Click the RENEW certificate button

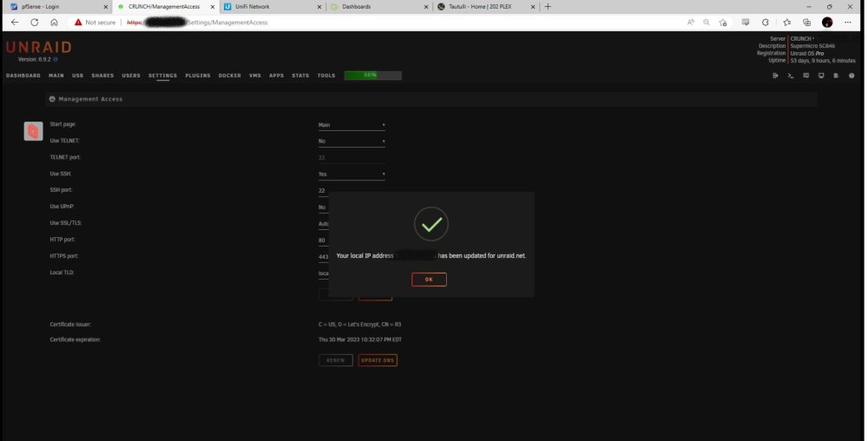(335, 360)
